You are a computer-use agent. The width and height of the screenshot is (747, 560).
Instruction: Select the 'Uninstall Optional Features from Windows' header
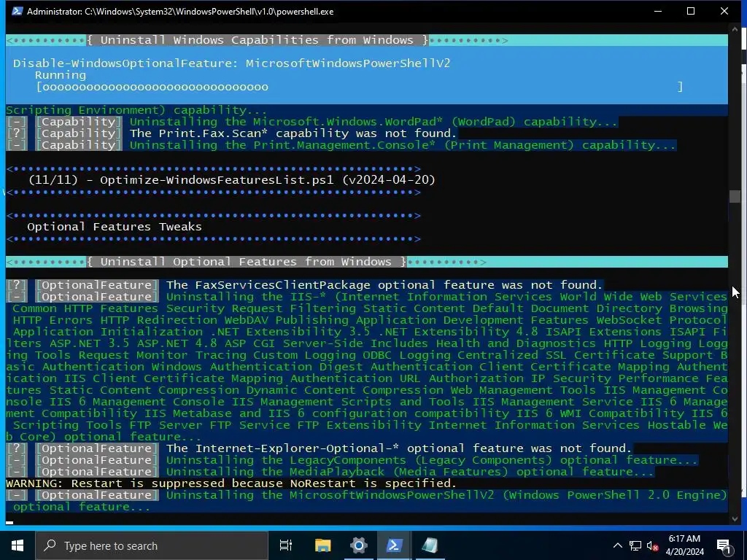point(247,262)
